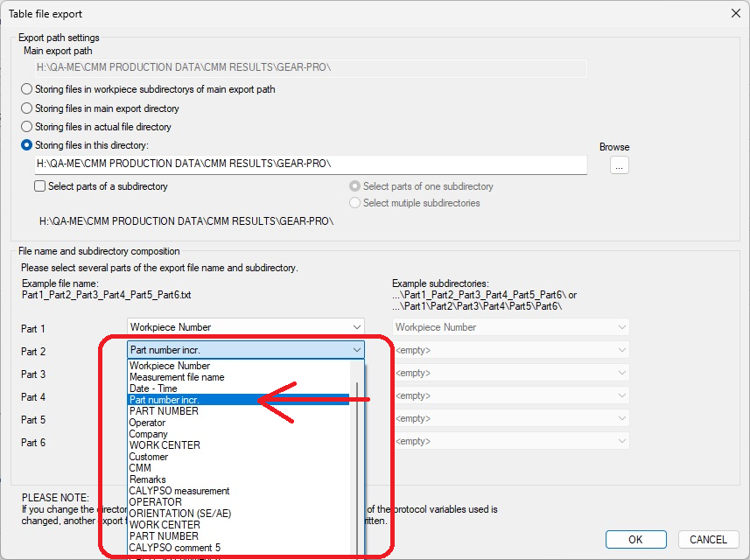This screenshot has width=750, height=560.
Task: Select 'Remarks' list entry
Action: click(x=147, y=479)
